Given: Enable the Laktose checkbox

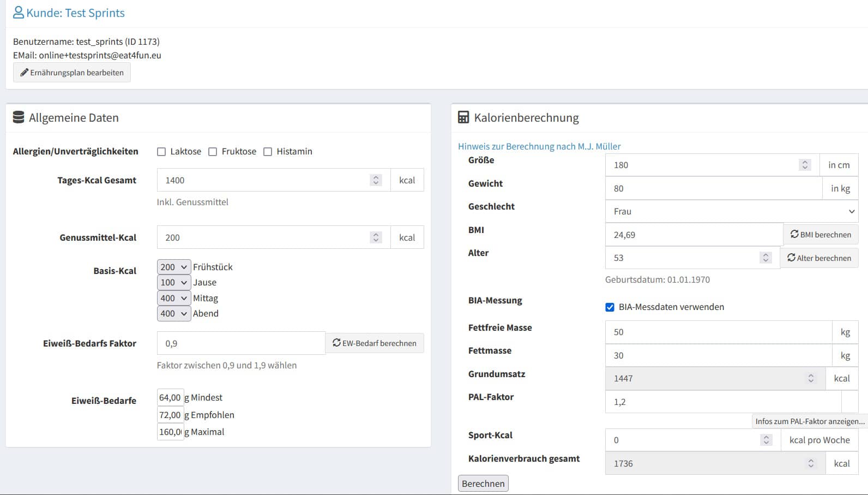Looking at the screenshot, I should [x=161, y=152].
